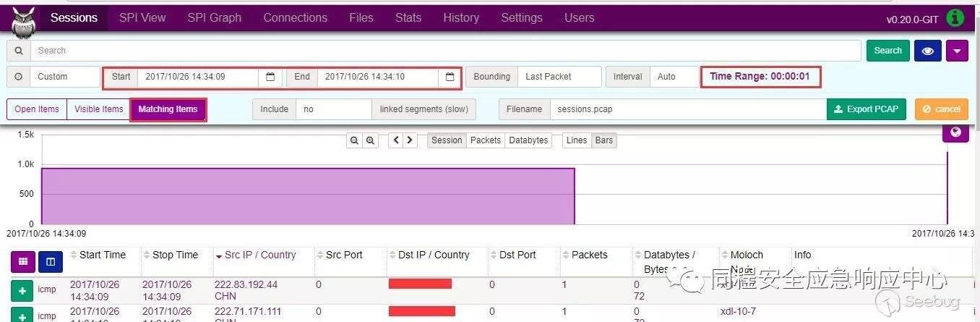This screenshot has height=322, width=980.
Task: Open the Start date calendar picker
Action: (x=270, y=77)
